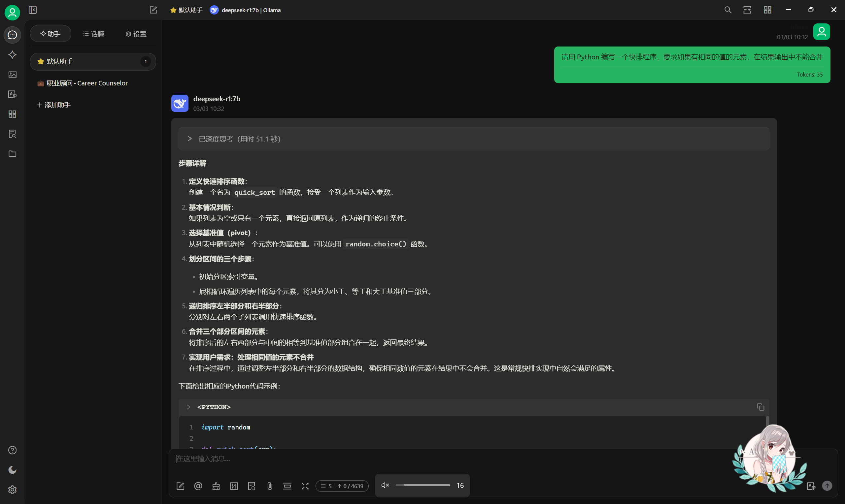Collapse the PYTHON code block chevron

click(188, 407)
